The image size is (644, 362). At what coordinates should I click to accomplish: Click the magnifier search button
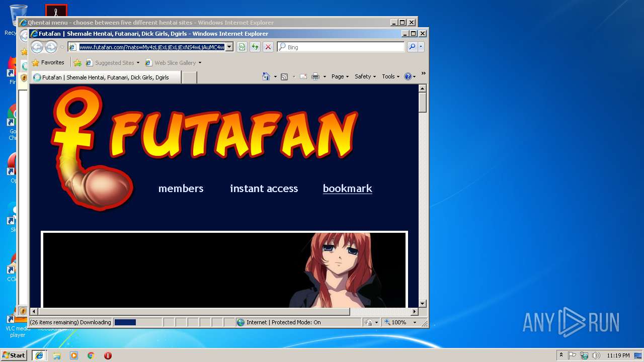tap(412, 47)
